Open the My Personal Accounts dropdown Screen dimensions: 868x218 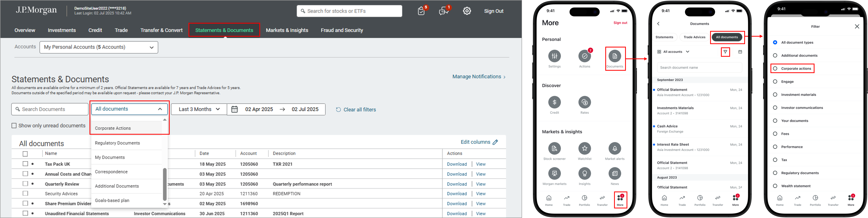[99, 47]
